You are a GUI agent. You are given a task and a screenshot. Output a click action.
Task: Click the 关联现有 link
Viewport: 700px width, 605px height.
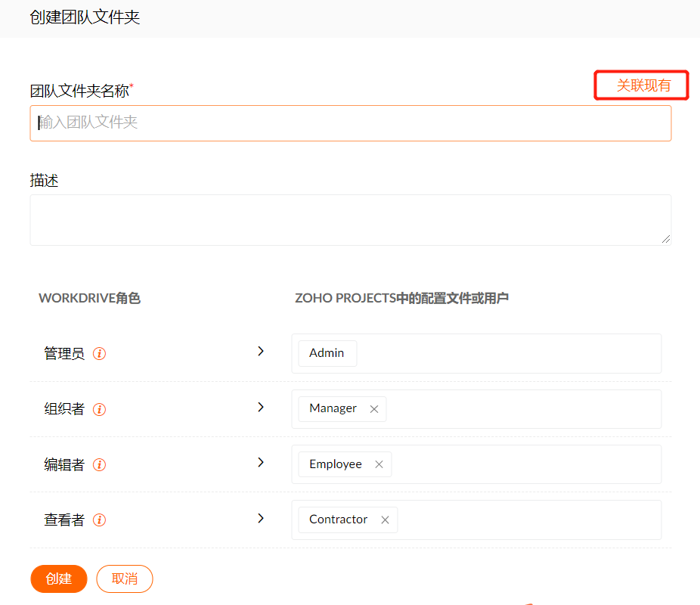pos(643,85)
